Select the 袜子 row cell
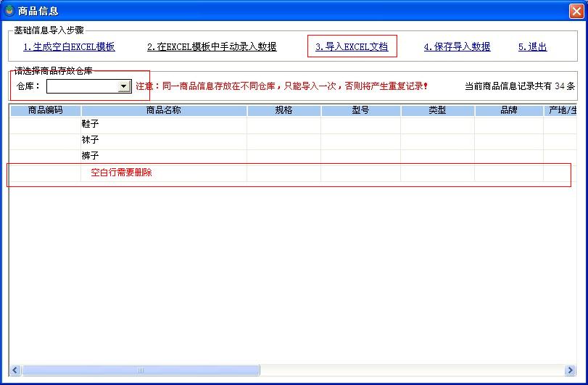This screenshot has width=588, height=385. click(164, 140)
